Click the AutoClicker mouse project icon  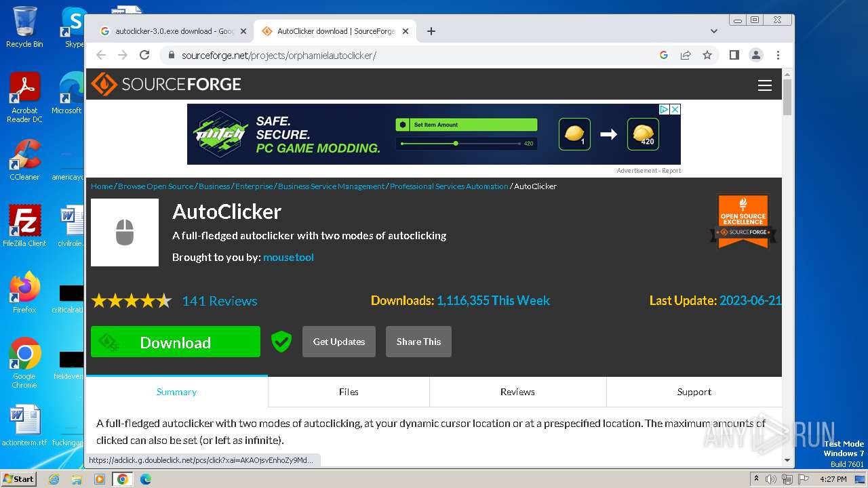125,232
